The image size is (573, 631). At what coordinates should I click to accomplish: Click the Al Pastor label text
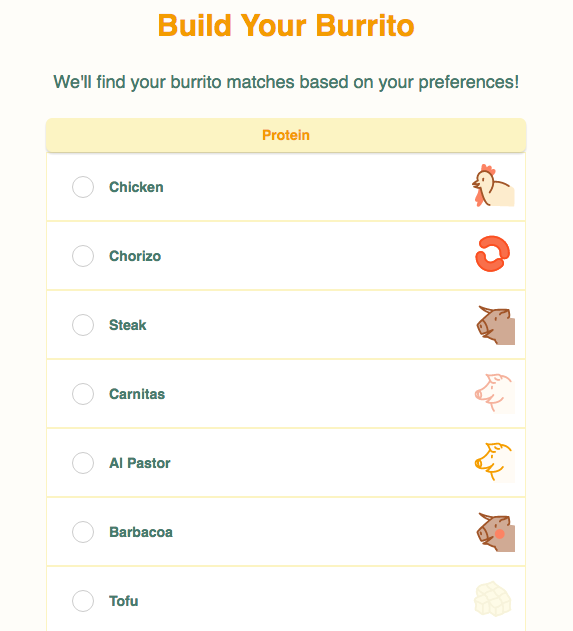pos(140,463)
